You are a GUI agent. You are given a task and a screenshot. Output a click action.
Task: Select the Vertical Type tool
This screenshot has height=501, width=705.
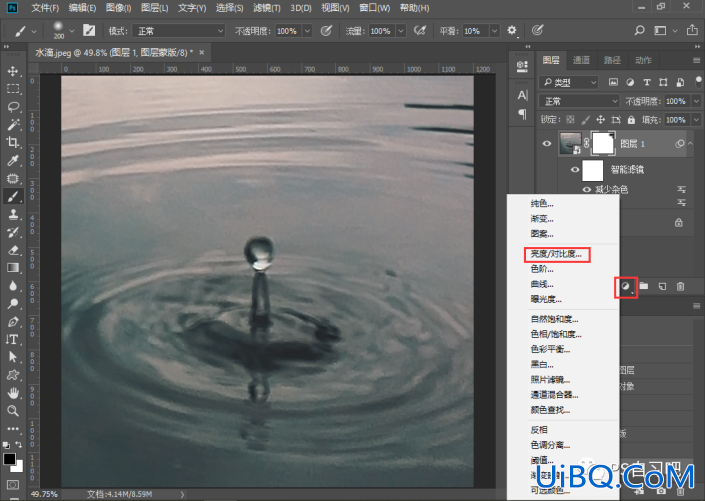coord(13,340)
